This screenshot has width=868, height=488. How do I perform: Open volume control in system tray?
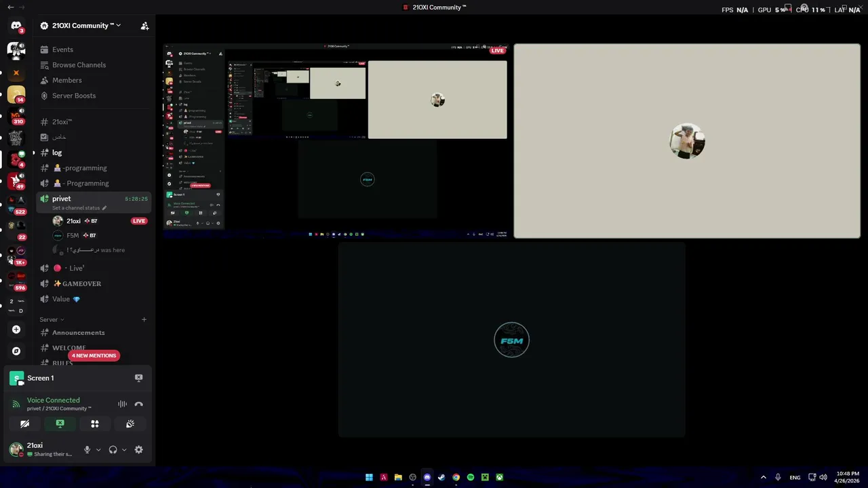click(x=823, y=477)
